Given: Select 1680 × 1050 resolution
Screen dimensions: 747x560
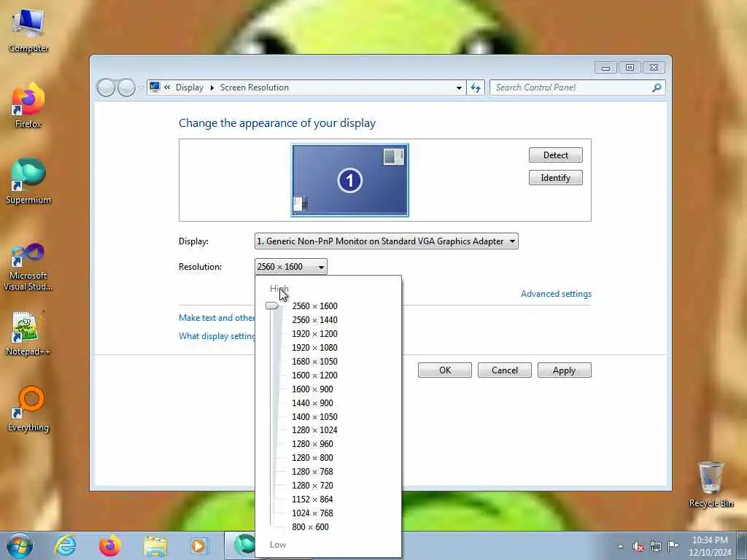Looking at the screenshot, I should pos(314,362).
